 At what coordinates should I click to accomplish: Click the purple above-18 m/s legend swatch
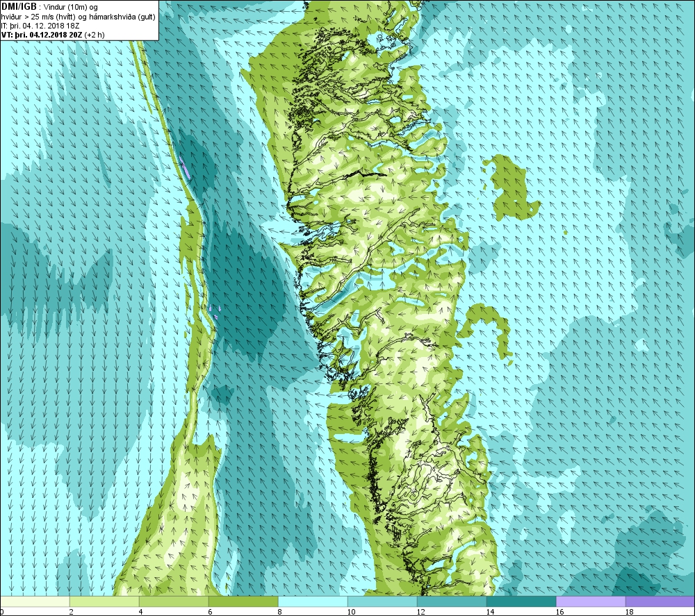pos(660,601)
